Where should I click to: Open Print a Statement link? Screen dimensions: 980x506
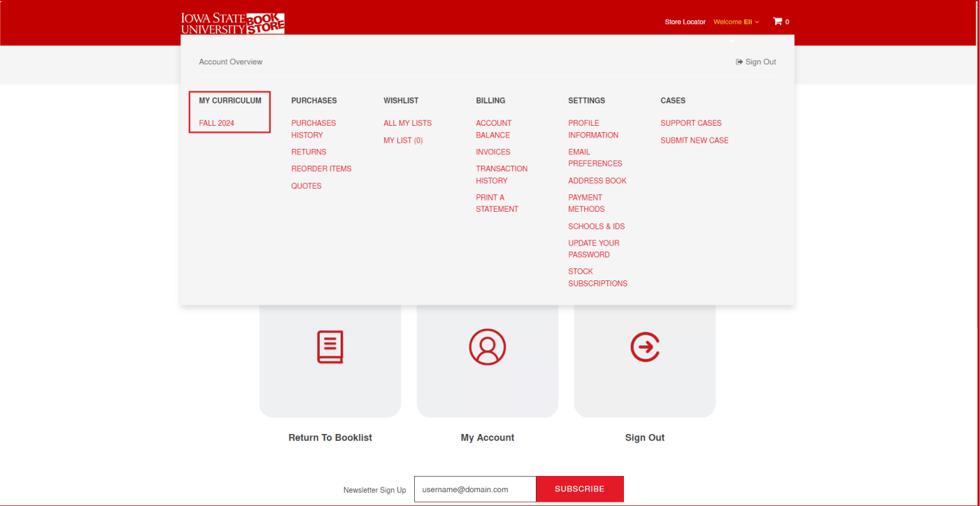[497, 203]
